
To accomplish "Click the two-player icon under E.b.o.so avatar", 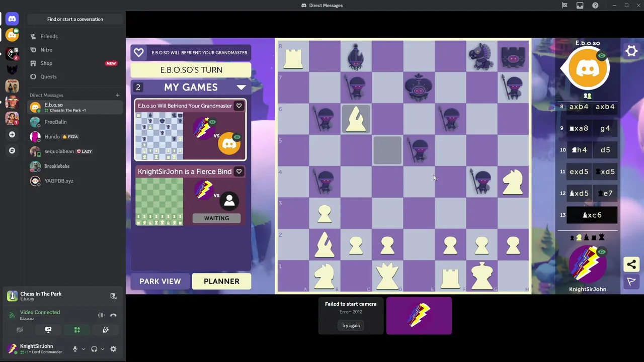I will [x=587, y=96].
